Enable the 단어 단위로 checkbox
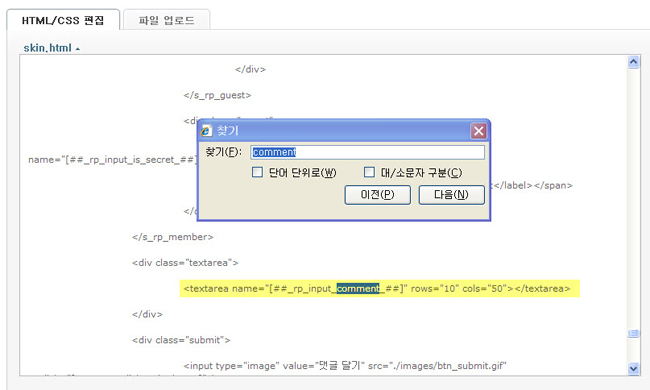Image resolution: width=650 pixels, height=390 pixels. pyautogui.click(x=257, y=172)
